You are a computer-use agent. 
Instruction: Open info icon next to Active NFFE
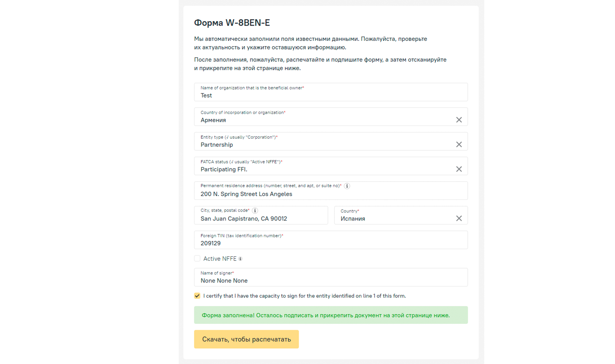[240, 259]
